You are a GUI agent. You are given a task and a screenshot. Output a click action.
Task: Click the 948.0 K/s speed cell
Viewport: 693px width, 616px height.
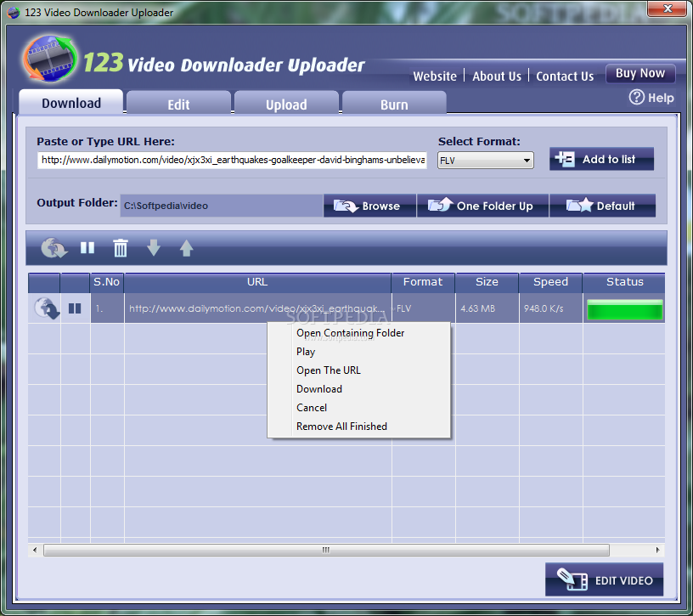(550, 308)
